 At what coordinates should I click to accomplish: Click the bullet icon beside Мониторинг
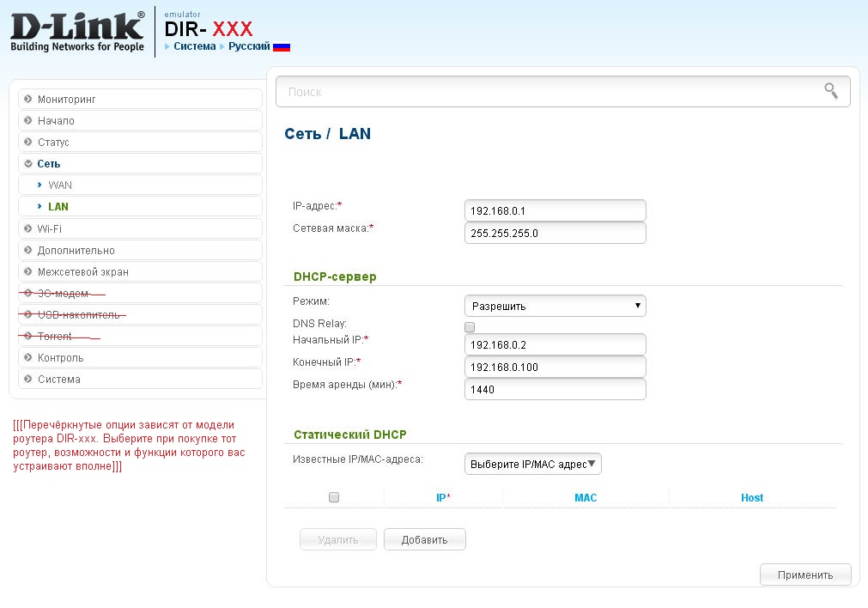pos(27,99)
